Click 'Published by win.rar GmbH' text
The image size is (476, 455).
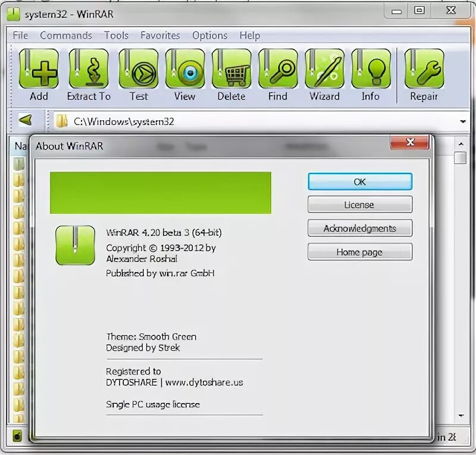pyautogui.click(x=160, y=273)
